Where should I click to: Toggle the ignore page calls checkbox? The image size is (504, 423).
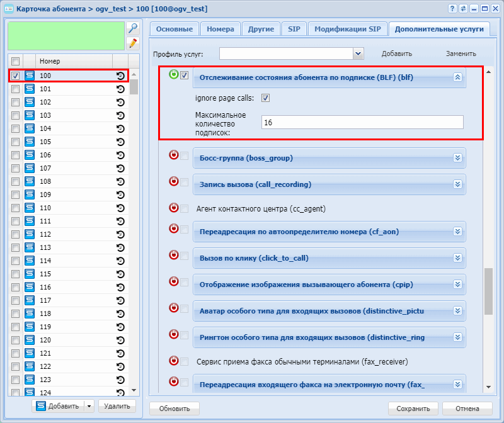265,98
